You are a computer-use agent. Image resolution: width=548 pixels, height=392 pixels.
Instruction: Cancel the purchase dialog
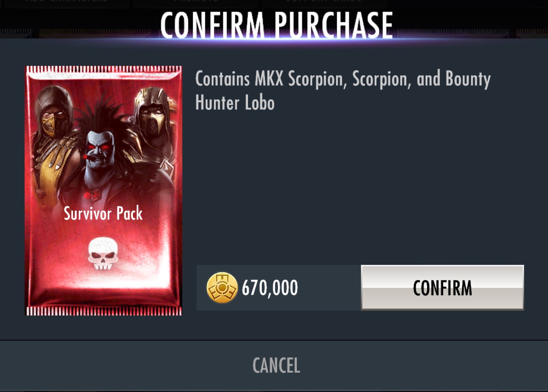point(276,365)
